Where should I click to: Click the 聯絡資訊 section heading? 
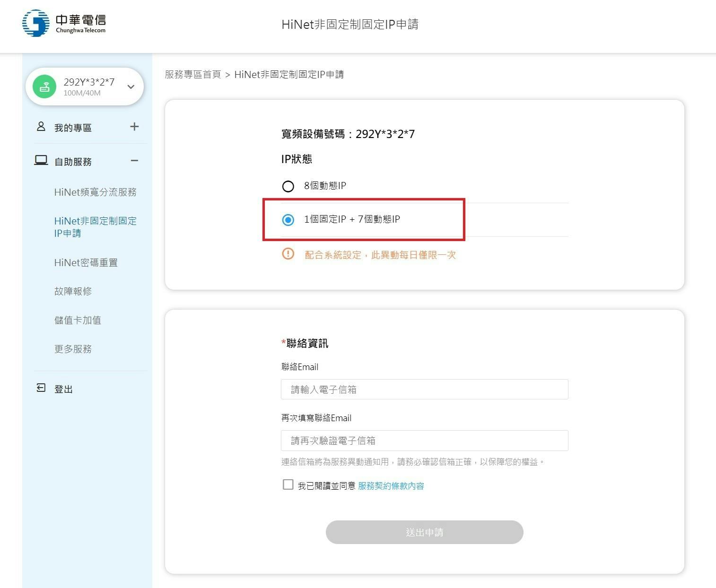point(305,343)
